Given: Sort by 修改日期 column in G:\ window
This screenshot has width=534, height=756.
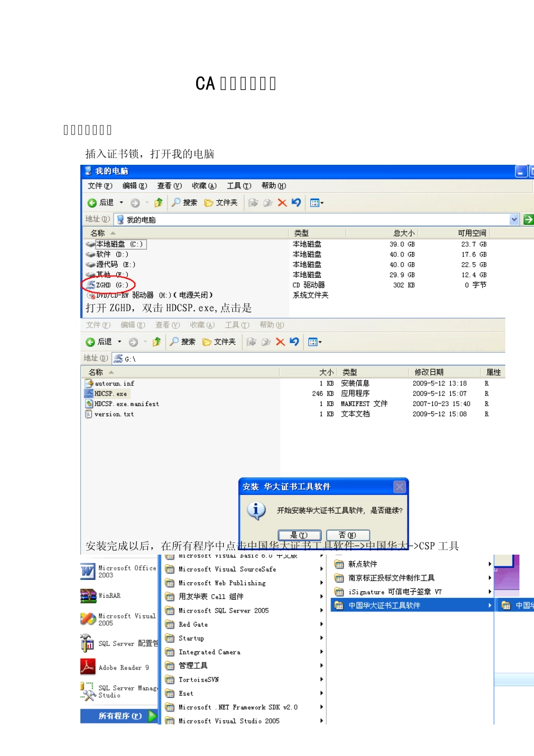Looking at the screenshot, I should [x=444, y=372].
